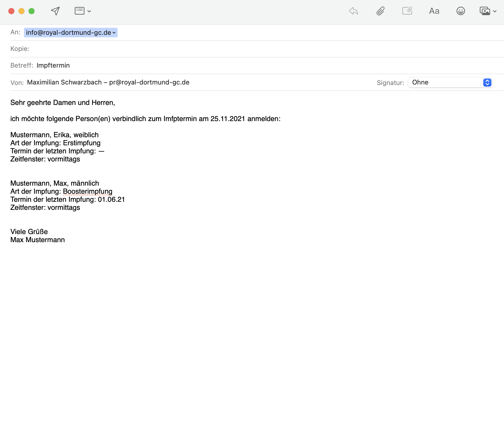Click the yellow minimize window button
The height and width of the screenshot is (424, 504).
click(21, 11)
